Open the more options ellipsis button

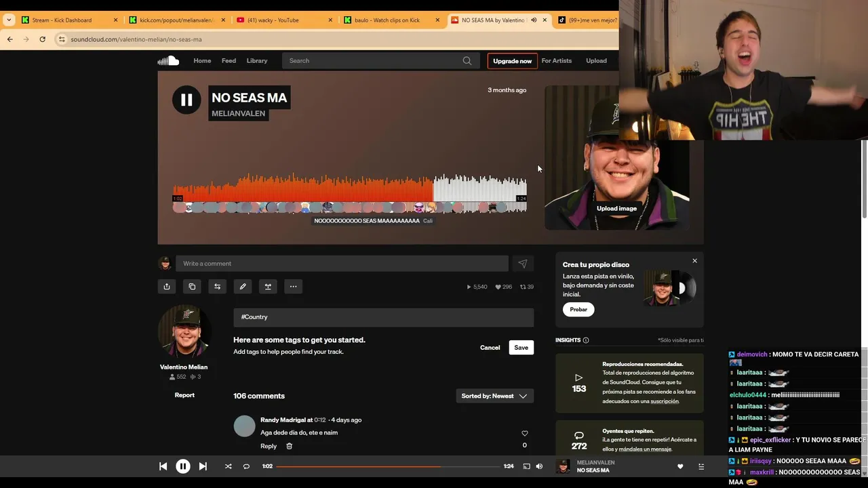[x=293, y=287]
